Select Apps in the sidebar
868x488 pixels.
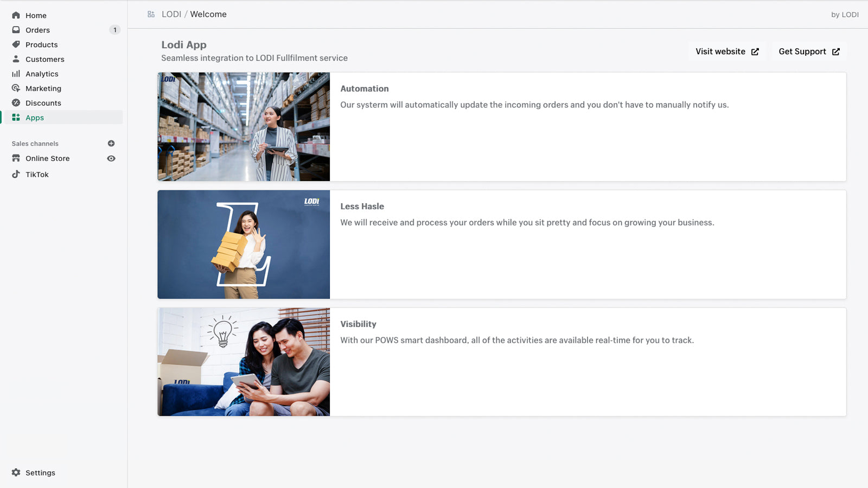[x=35, y=117]
